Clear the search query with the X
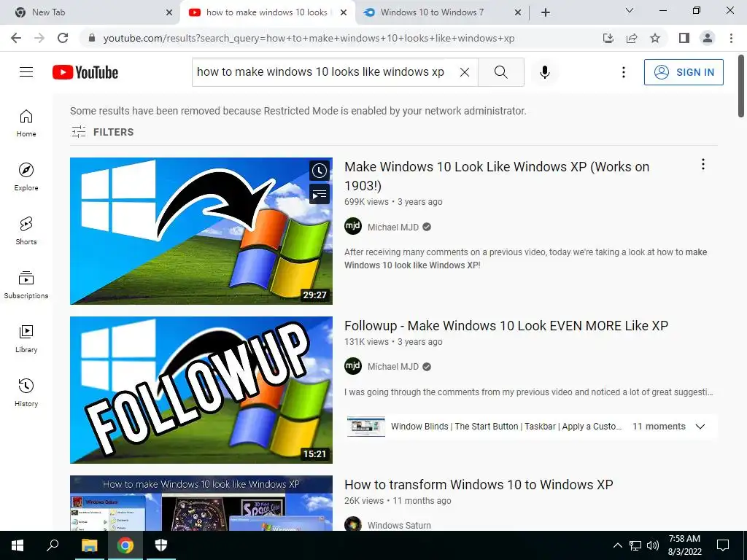The width and height of the screenshot is (747, 560). point(465,72)
